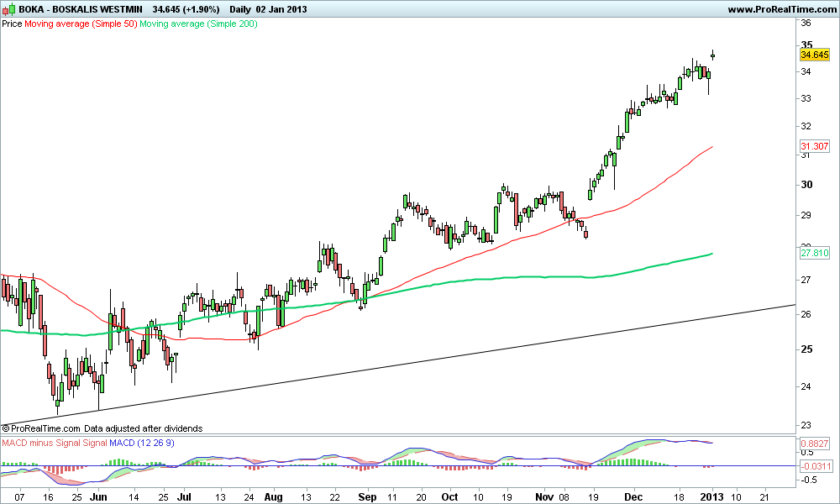Image resolution: width=840 pixels, height=504 pixels.
Task: Click the yellow 34.645 last price tag
Action: click(x=814, y=55)
